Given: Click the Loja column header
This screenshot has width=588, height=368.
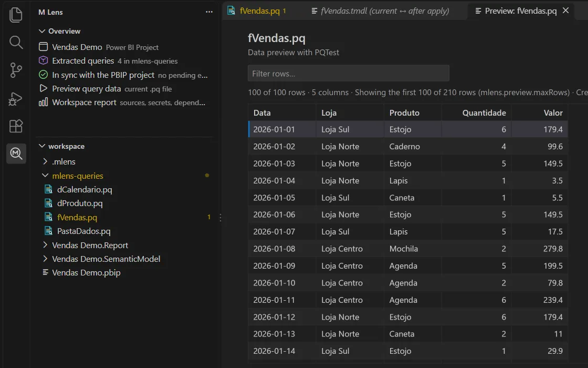Looking at the screenshot, I should [x=350, y=113].
